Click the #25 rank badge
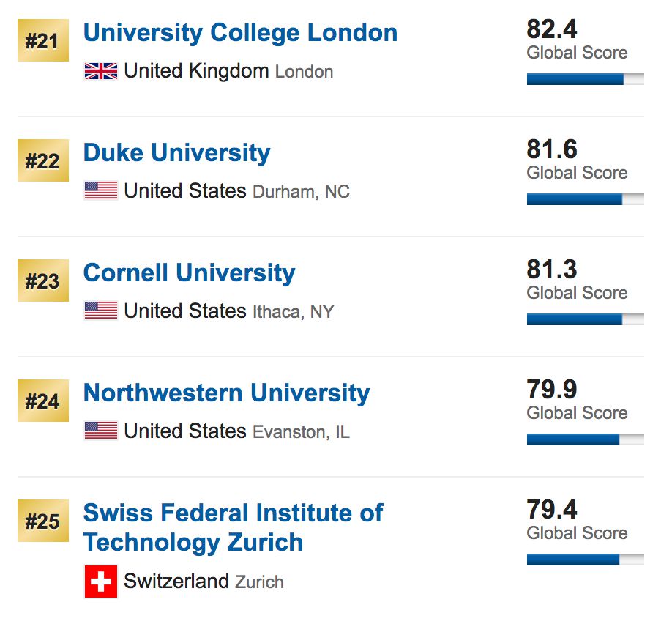This screenshot has height=624, width=672. [x=42, y=521]
